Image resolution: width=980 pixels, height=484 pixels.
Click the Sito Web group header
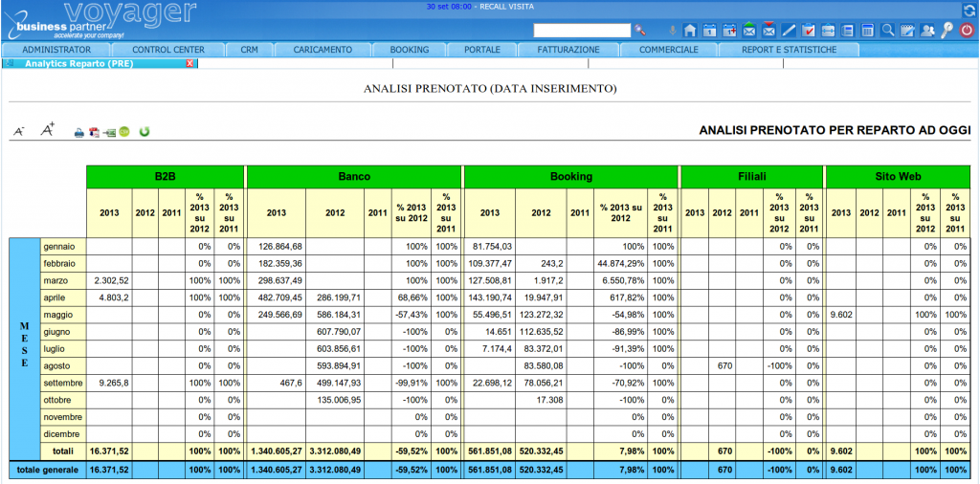(898, 177)
